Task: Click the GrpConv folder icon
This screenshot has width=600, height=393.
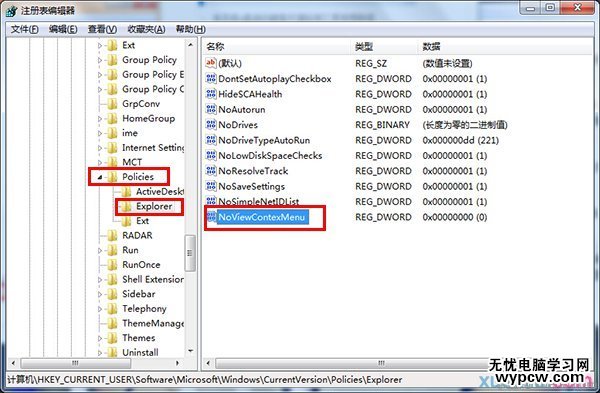Action: coord(112,104)
